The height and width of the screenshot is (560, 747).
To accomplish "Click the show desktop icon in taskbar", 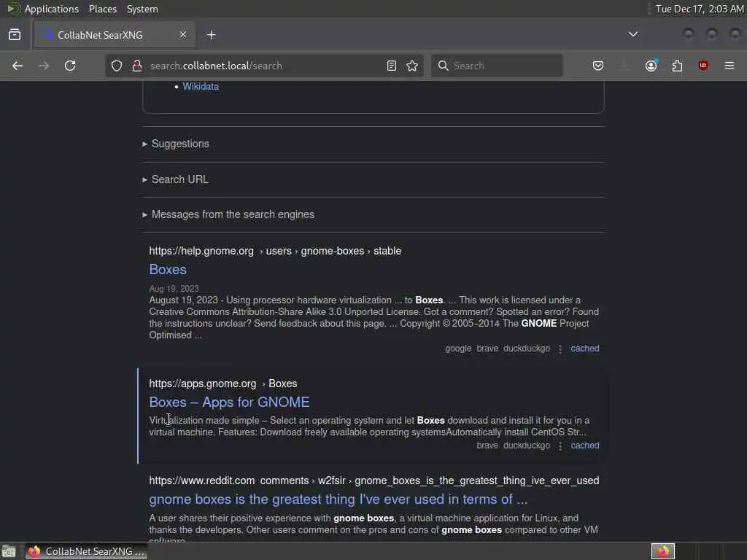I will click(x=9, y=552).
